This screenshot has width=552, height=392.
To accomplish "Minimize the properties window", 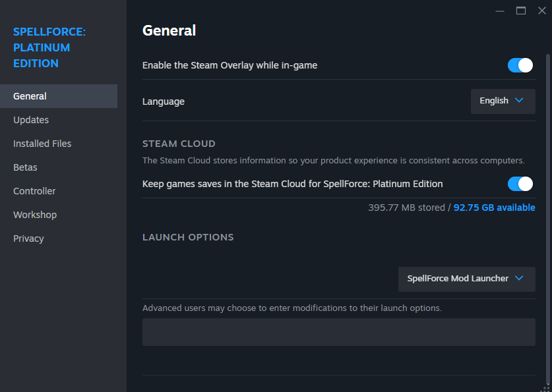I will pyautogui.click(x=500, y=11).
